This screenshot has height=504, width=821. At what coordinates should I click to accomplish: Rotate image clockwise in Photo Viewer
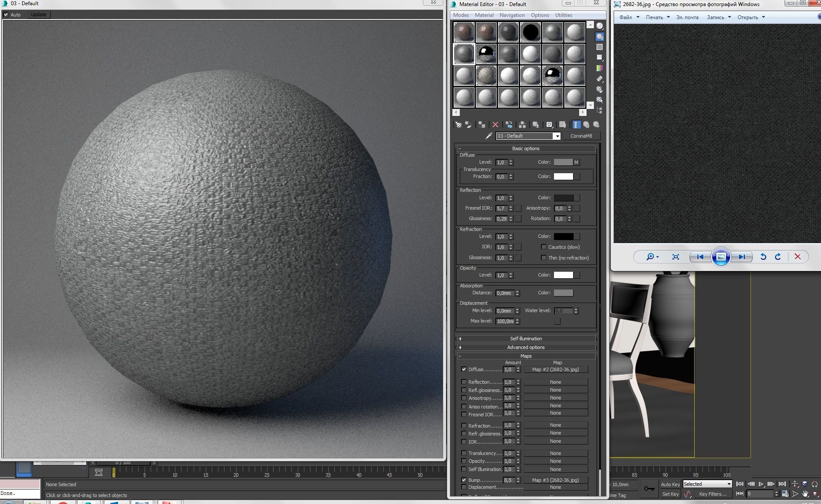[x=778, y=257]
